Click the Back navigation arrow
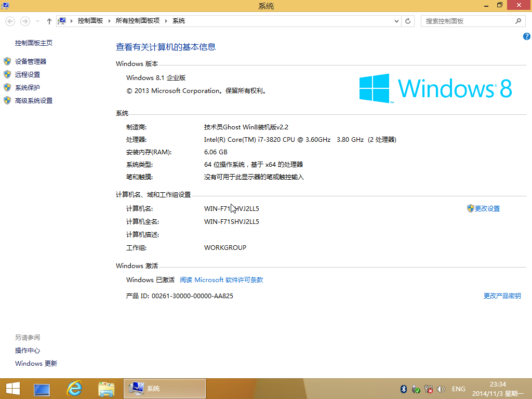This screenshot has height=399, width=532. (10, 21)
